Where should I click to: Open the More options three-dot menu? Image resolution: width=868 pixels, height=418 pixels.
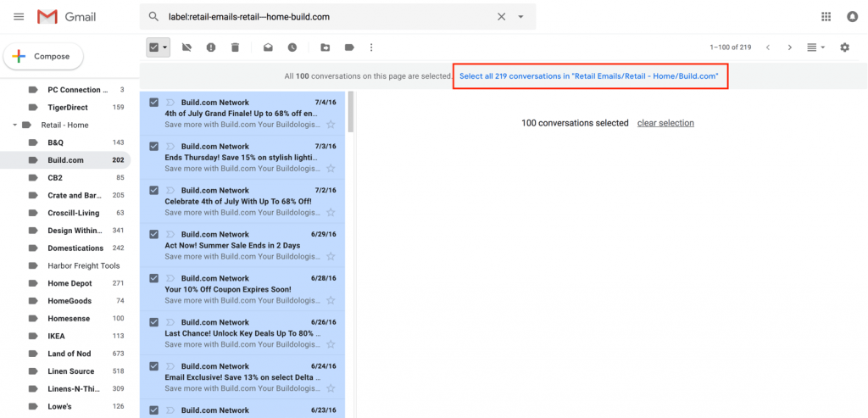(x=371, y=47)
